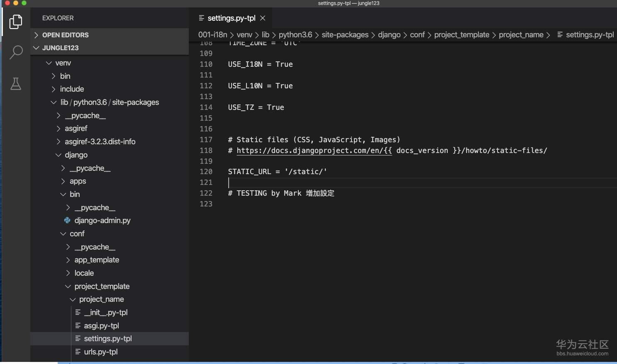Open the asgiref-3.2.3.dist-info folder
The image size is (617, 364).
coord(100,142)
